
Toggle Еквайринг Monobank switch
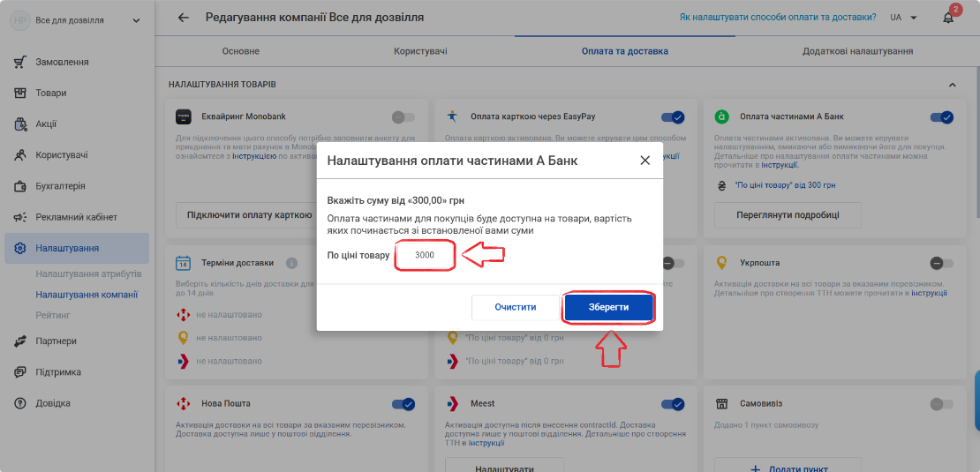pyautogui.click(x=403, y=116)
